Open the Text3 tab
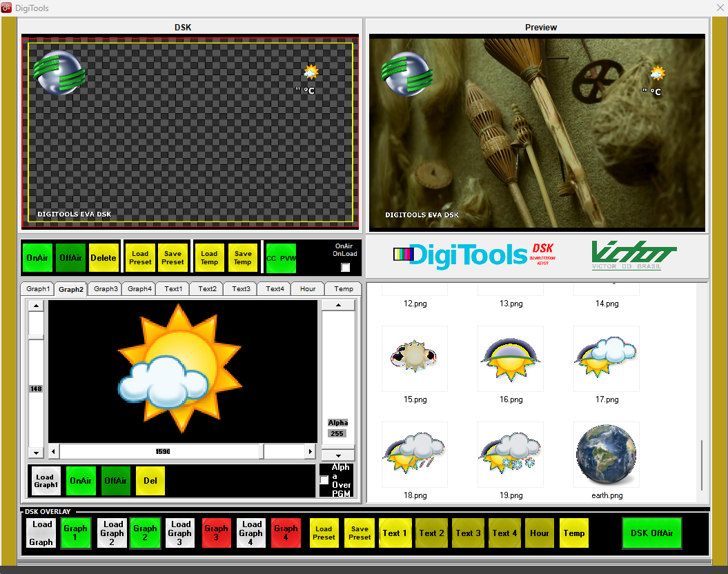This screenshot has width=728, height=574. 241,288
